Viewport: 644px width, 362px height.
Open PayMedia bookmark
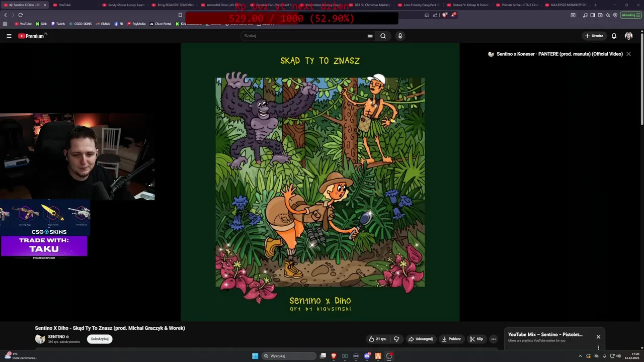pos(136,24)
